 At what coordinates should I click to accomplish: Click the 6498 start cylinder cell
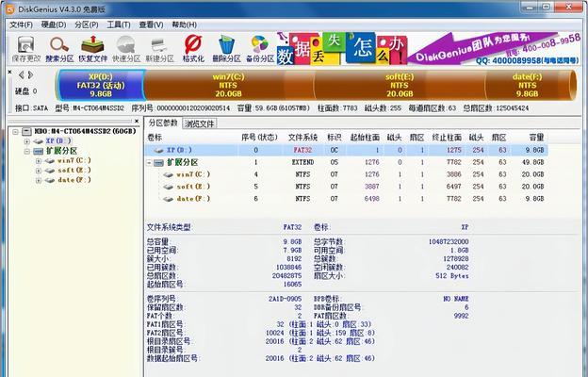[x=372, y=199]
